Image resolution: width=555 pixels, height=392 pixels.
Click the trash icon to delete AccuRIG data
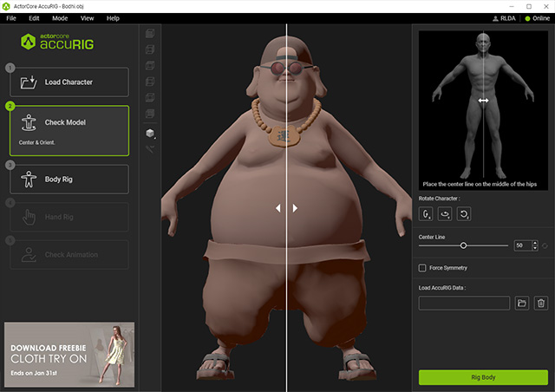coord(540,303)
